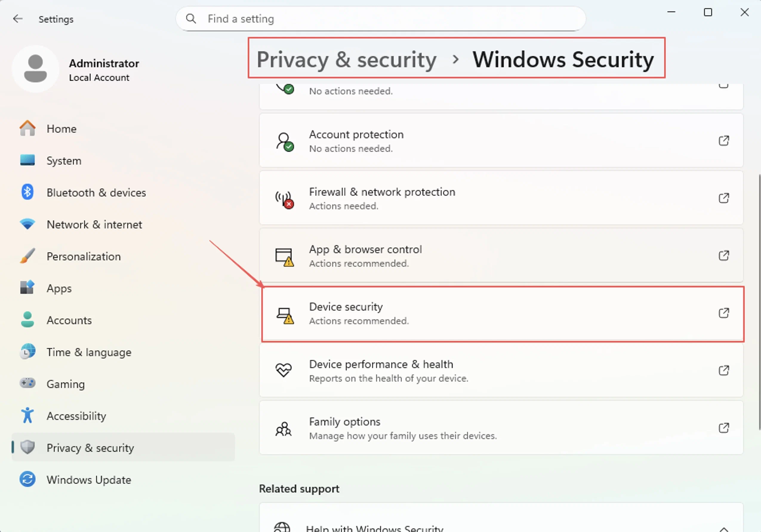Viewport: 761px width, 532px height.
Task: Click Administrator account name
Action: (x=104, y=63)
